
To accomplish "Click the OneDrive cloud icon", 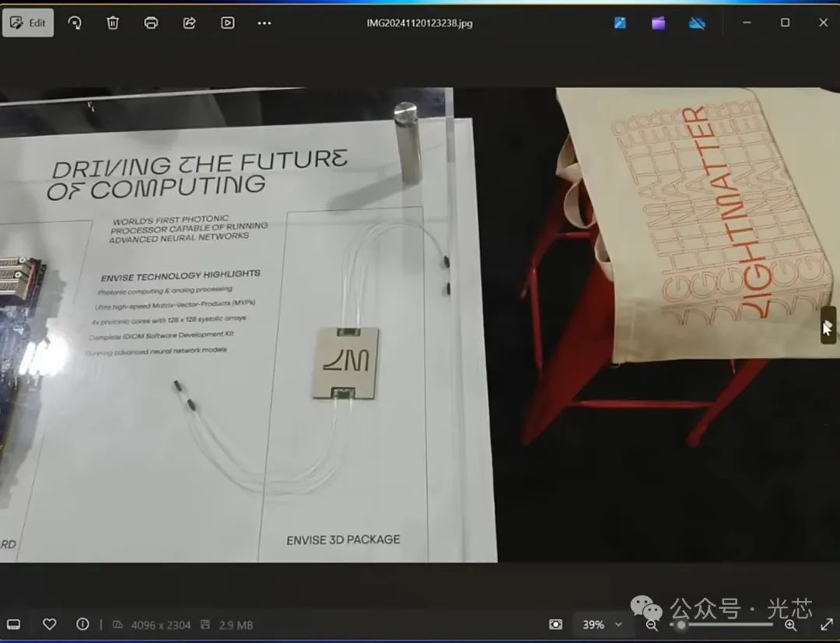I will point(696,23).
